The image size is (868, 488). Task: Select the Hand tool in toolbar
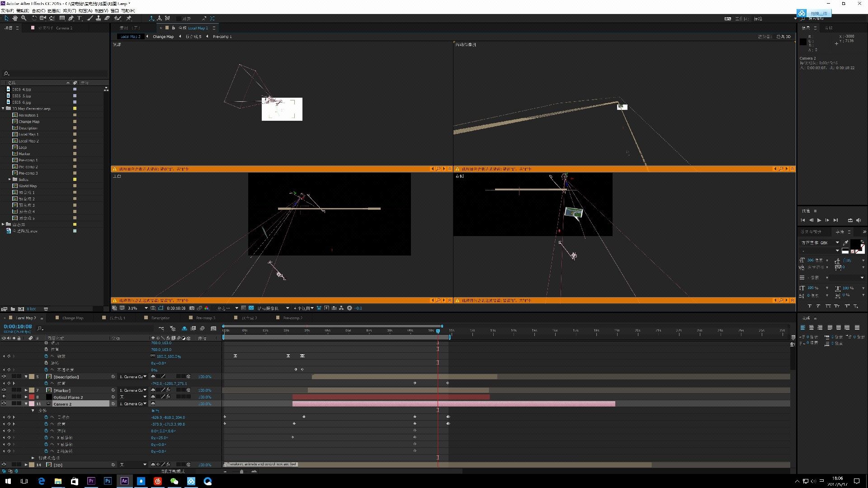[x=15, y=18]
